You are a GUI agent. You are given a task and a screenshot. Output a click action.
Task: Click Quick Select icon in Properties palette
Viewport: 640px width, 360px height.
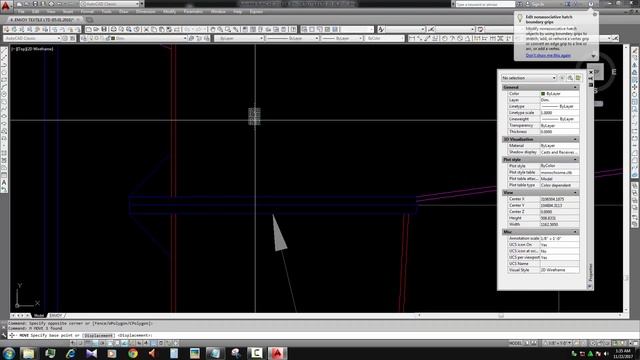coord(578,78)
